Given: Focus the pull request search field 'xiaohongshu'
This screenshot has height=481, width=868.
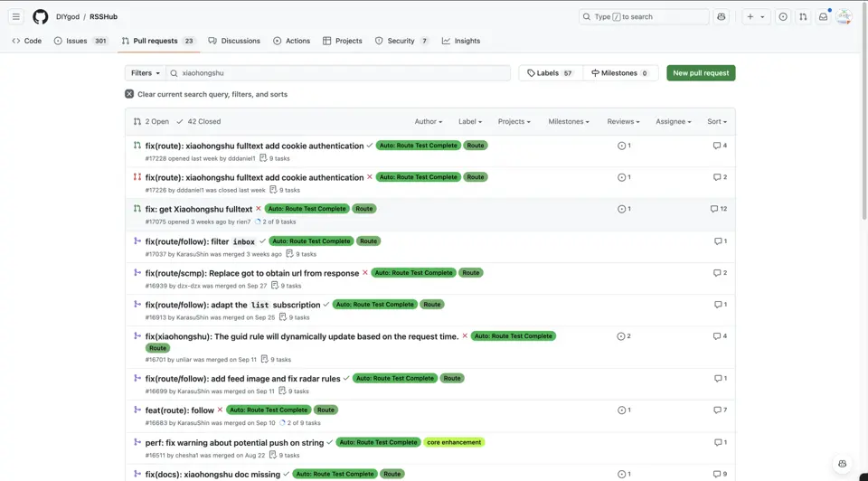Looking at the screenshot, I should coord(338,73).
